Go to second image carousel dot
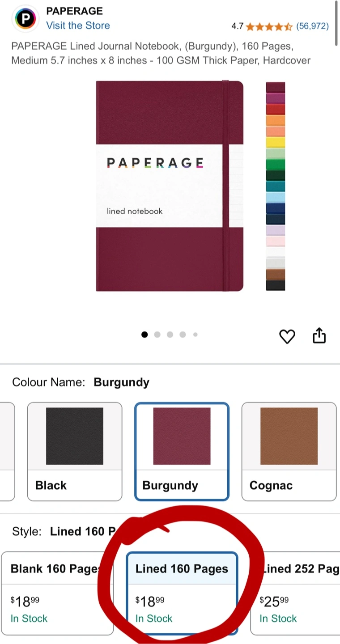The image size is (340, 644). pos(157,335)
